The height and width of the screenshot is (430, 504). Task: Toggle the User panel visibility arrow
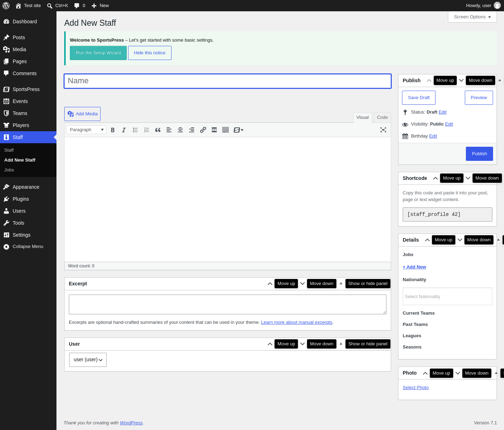coord(341,344)
